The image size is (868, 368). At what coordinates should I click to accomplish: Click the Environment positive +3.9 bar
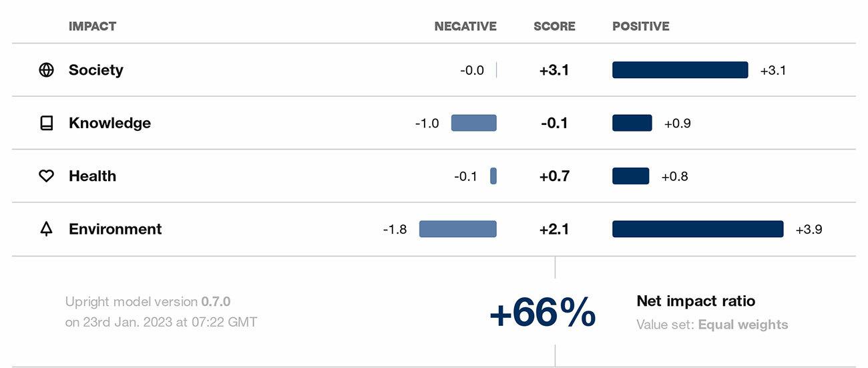coord(698,229)
